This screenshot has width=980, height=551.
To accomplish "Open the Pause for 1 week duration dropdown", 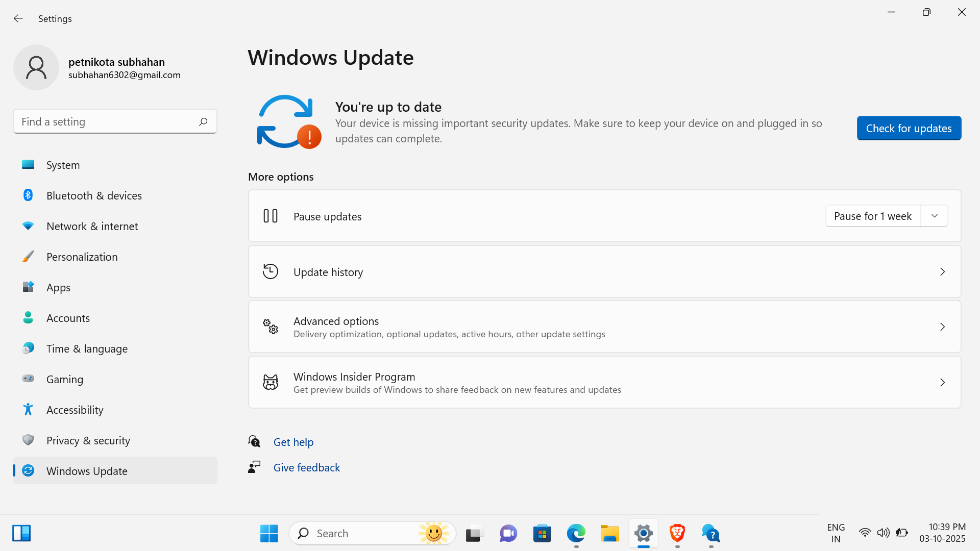I will click(x=934, y=216).
